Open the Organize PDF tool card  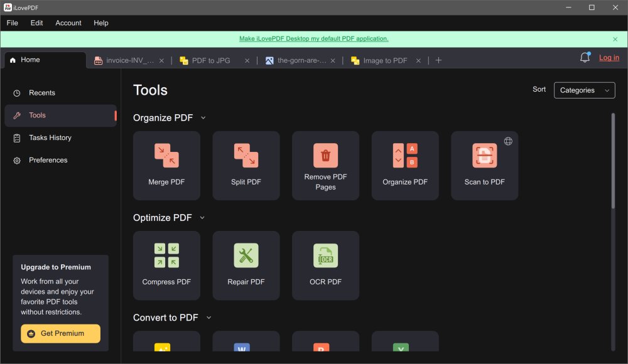pos(405,166)
